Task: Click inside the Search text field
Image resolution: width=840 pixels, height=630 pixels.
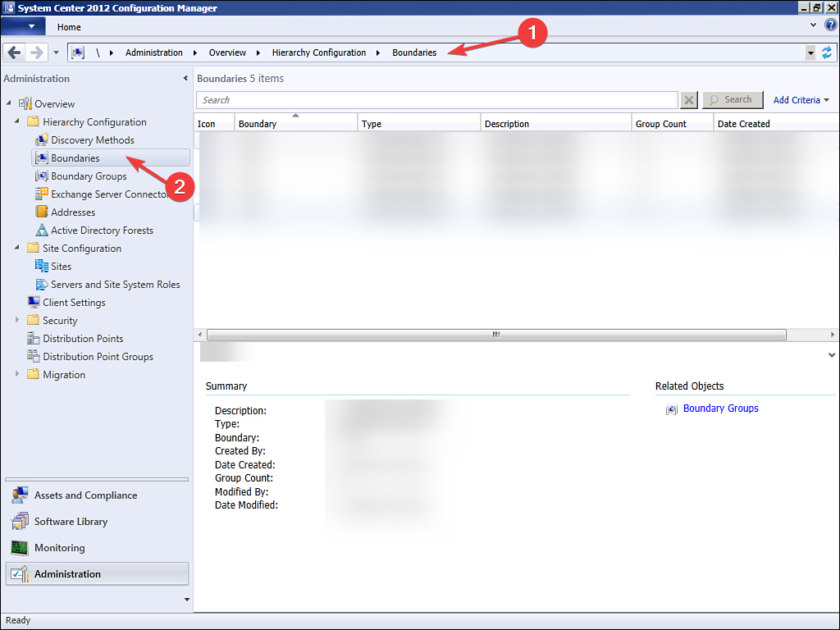Action: [435, 99]
